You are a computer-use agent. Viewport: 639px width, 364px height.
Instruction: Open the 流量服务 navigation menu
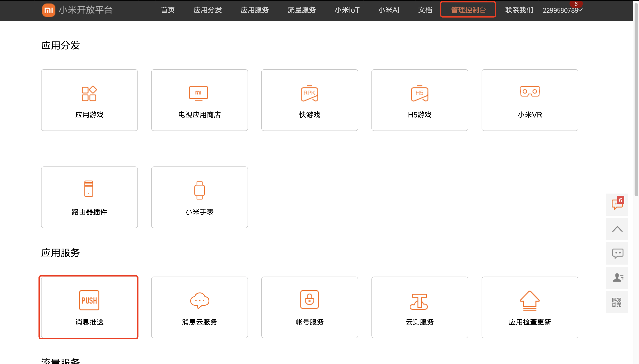[x=302, y=10]
